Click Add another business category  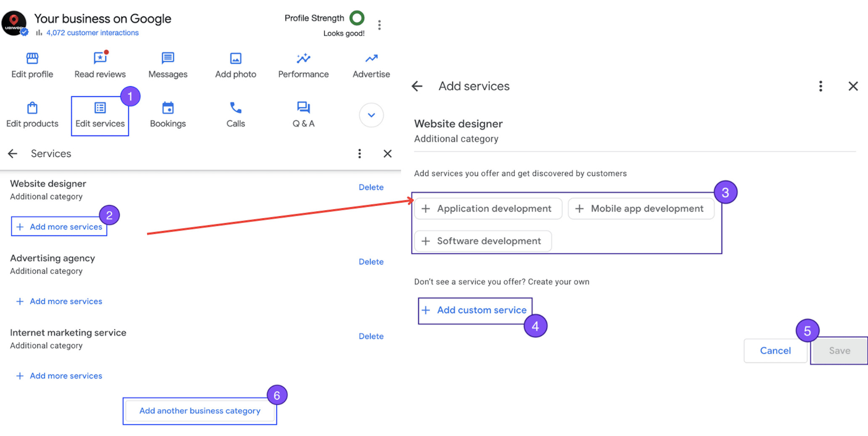pos(200,411)
